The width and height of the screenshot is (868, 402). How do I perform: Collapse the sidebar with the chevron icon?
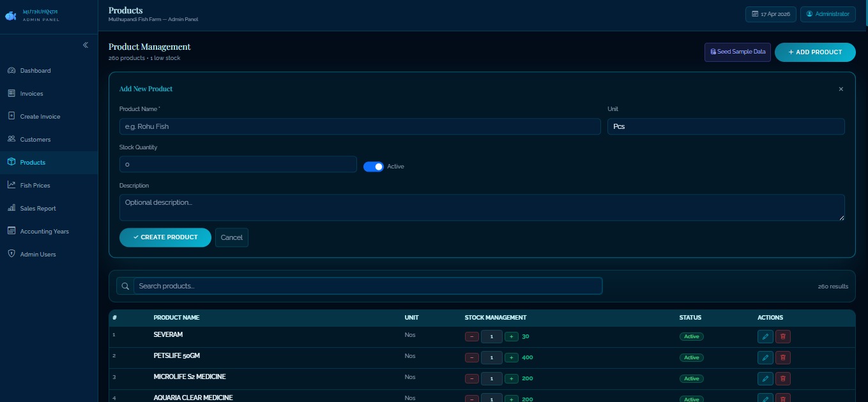[86, 45]
